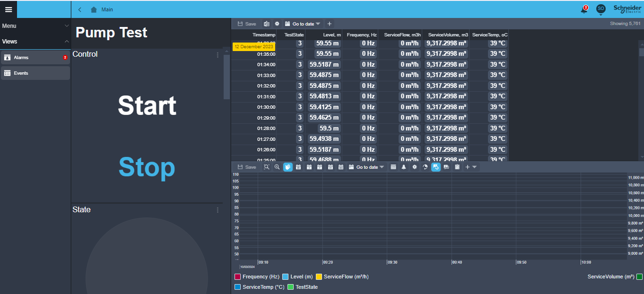
Task: Open the Alarms view
Action: coord(35,58)
